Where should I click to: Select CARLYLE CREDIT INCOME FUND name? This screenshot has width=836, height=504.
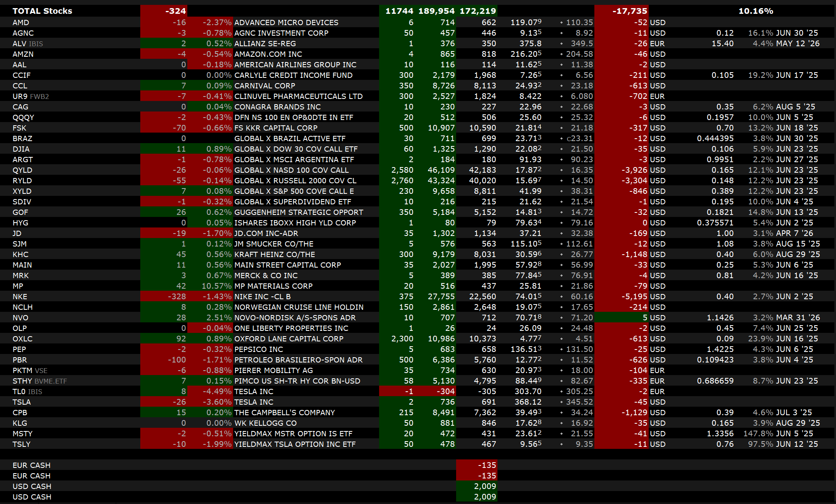point(294,75)
